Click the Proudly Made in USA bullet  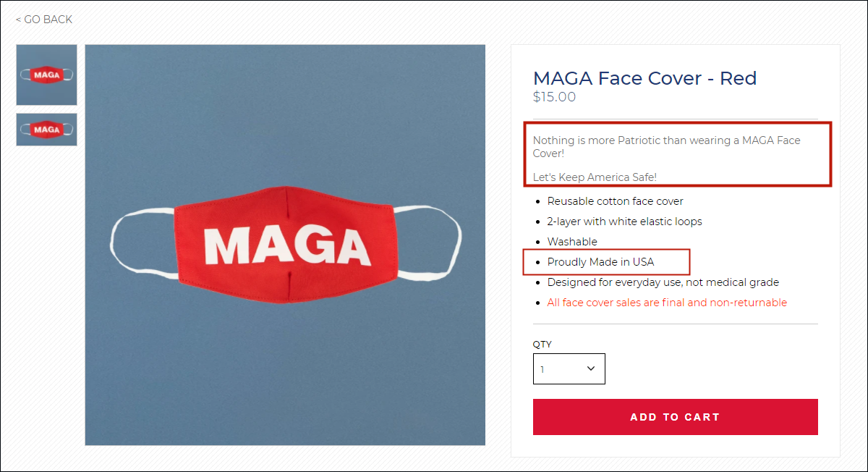click(x=601, y=262)
